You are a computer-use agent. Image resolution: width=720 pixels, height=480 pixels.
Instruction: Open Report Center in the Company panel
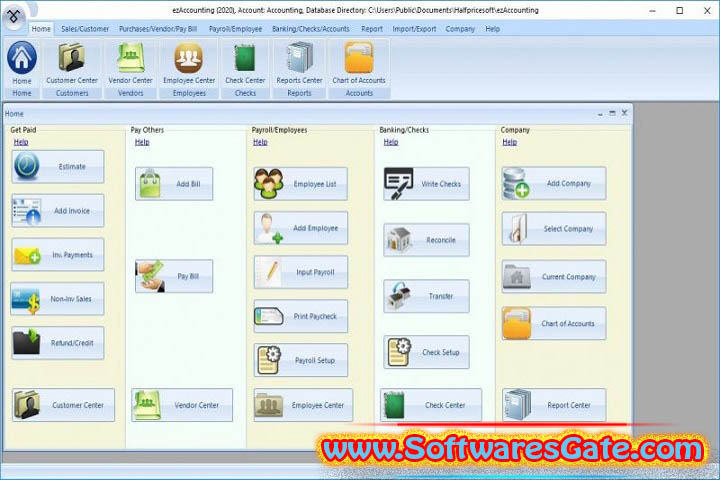pyautogui.click(x=554, y=405)
